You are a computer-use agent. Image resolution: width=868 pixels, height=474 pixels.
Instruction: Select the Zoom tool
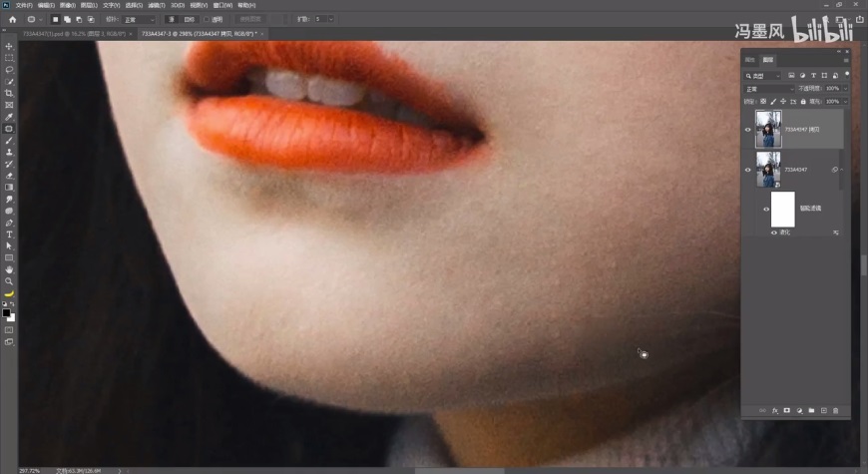tap(9, 281)
